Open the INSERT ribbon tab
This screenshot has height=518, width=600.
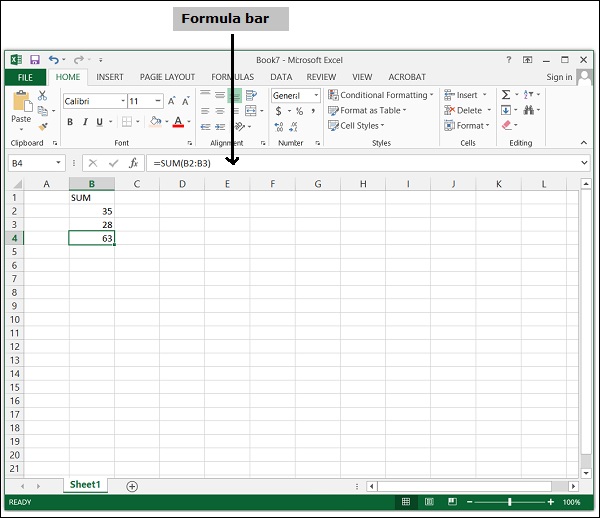[110, 77]
